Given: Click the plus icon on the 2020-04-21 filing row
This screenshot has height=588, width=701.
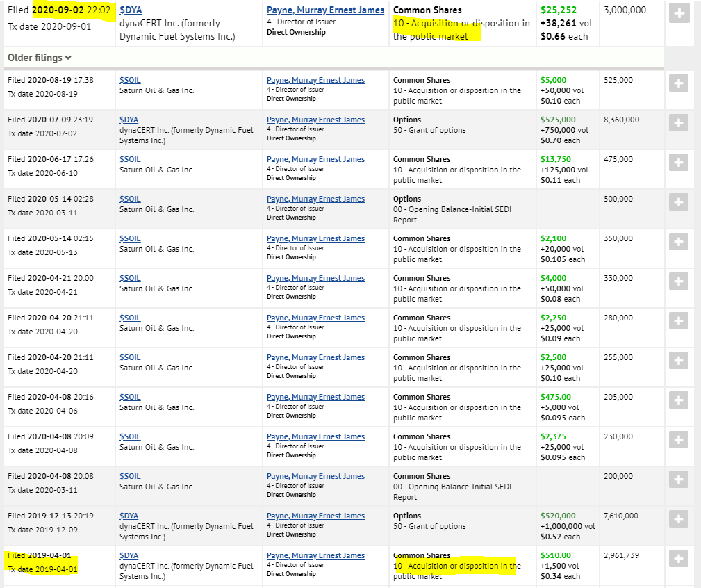Looking at the screenshot, I should (679, 281).
